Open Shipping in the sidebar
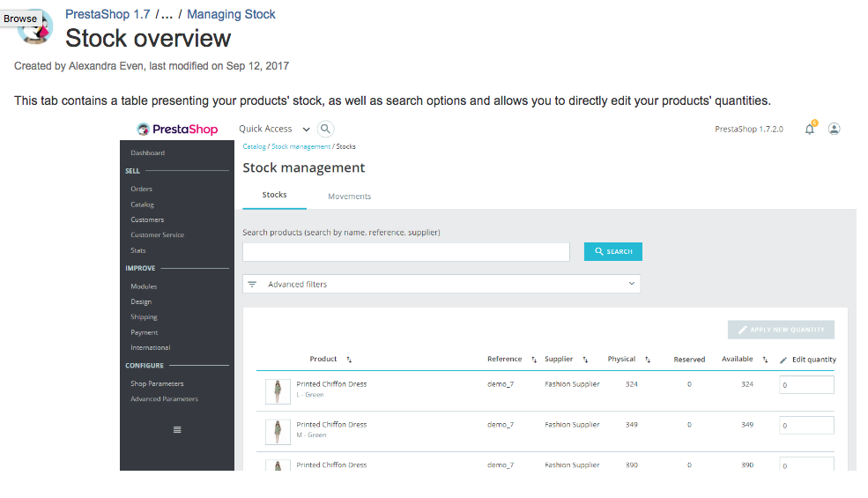Viewport: 868px width, 498px height. pos(144,316)
